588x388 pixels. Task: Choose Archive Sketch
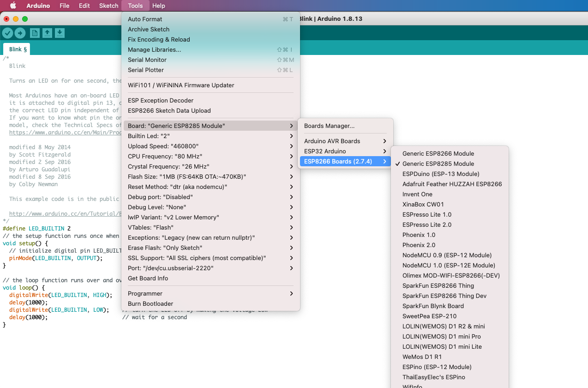pyautogui.click(x=210, y=29)
